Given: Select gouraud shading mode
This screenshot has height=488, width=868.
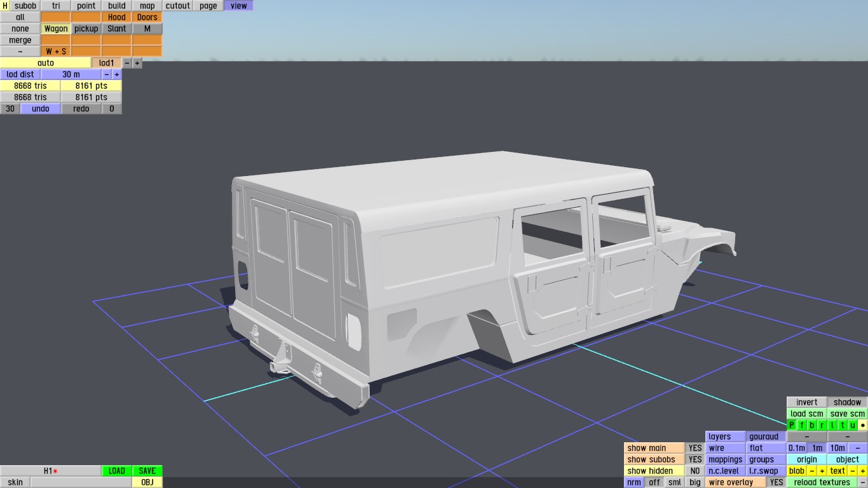Looking at the screenshot, I should click(766, 437).
